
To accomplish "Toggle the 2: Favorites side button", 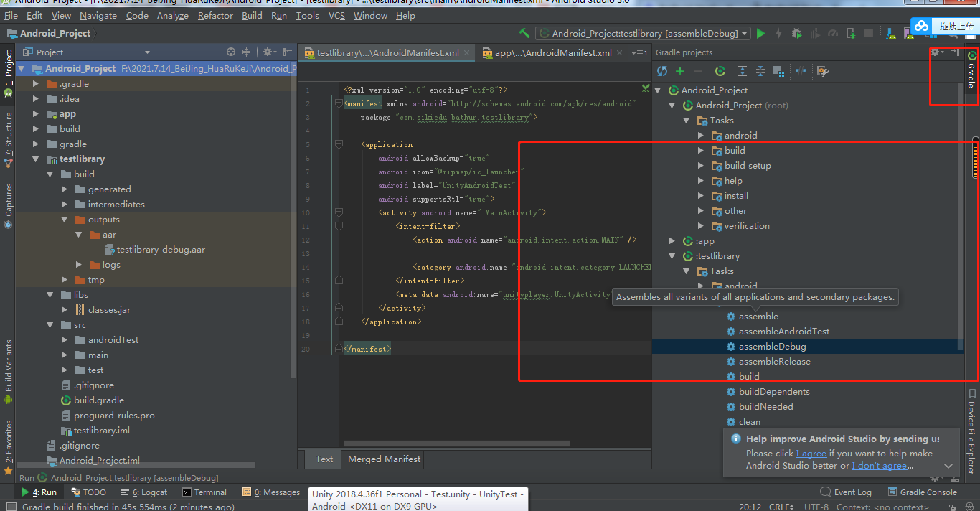I will pyautogui.click(x=8, y=446).
